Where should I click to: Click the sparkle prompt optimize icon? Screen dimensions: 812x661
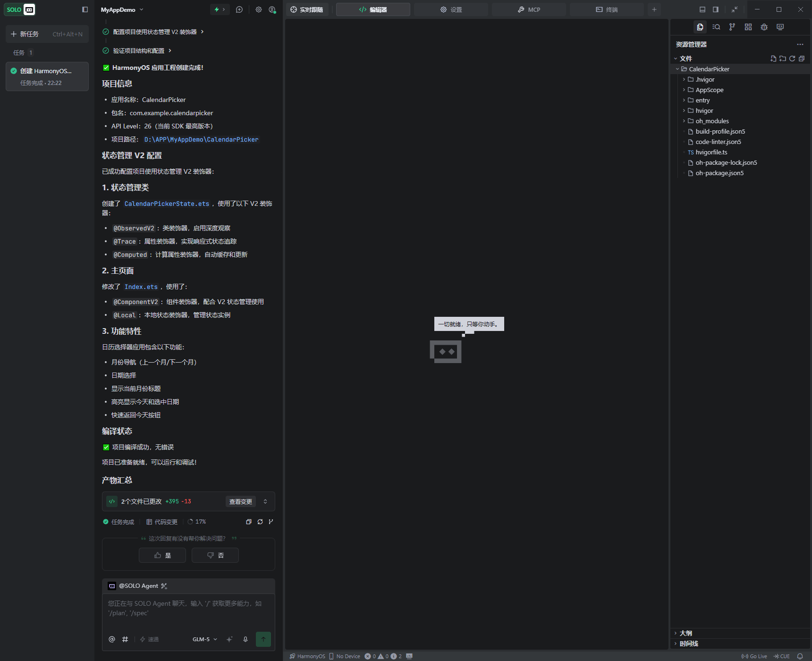coord(229,639)
